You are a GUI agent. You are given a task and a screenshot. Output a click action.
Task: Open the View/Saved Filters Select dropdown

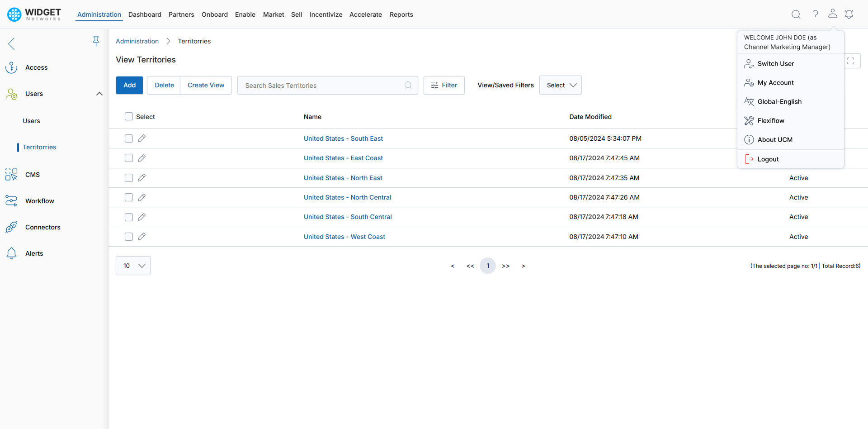[560, 85]
